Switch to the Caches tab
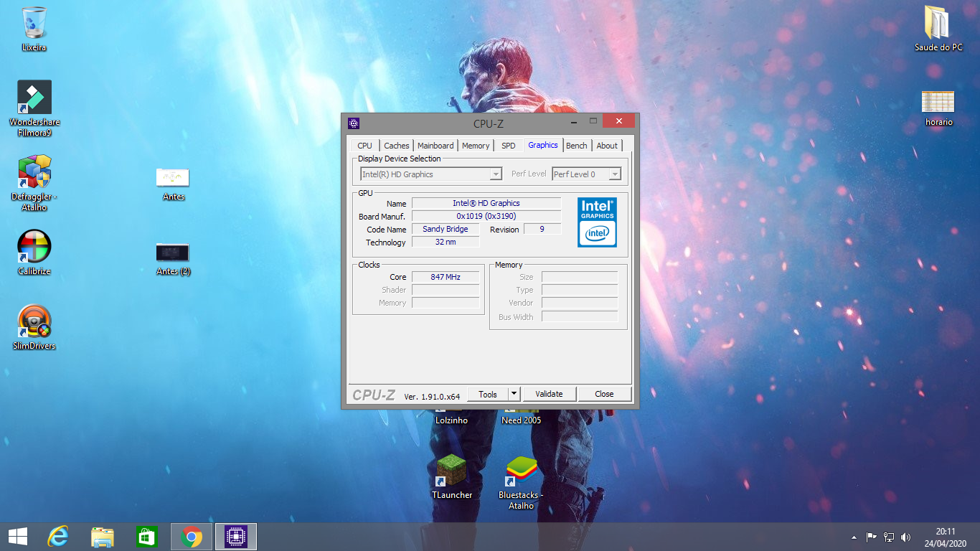 [396, 146]
